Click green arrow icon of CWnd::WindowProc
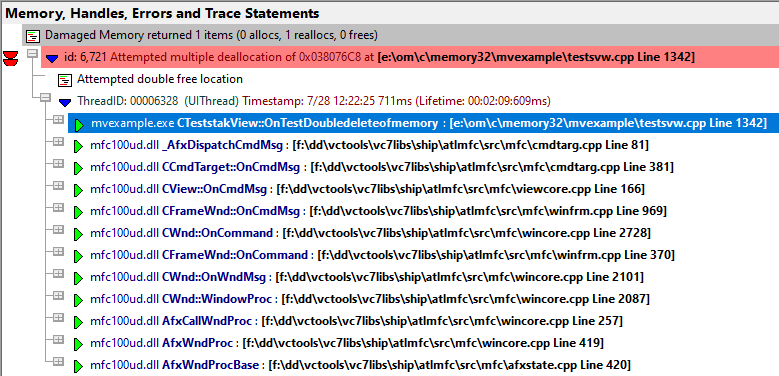Image resolution: width=779 pixels, height=376 pixels. pyautogui.click(x=78, y=300)
